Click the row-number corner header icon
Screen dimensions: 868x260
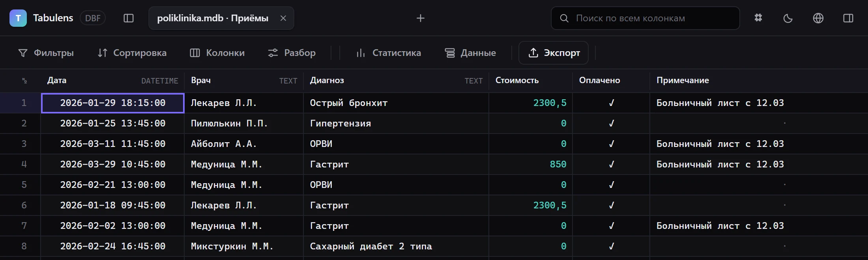coord(24,81)
